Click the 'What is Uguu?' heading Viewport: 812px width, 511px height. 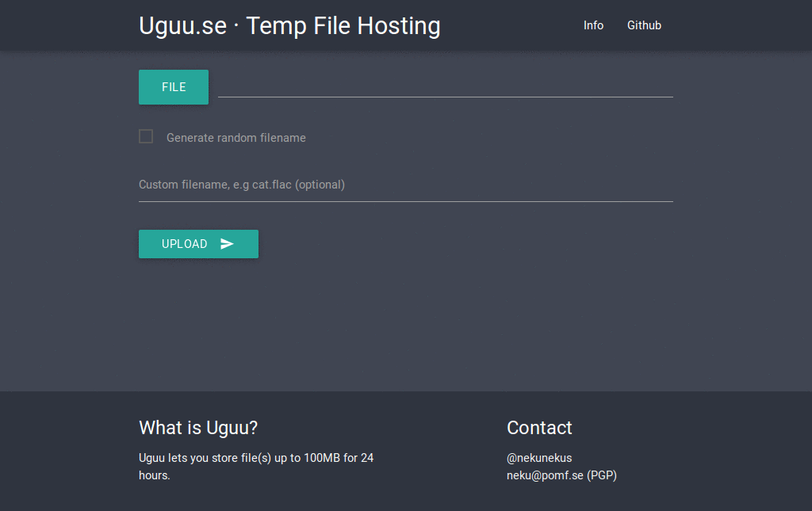198,428
